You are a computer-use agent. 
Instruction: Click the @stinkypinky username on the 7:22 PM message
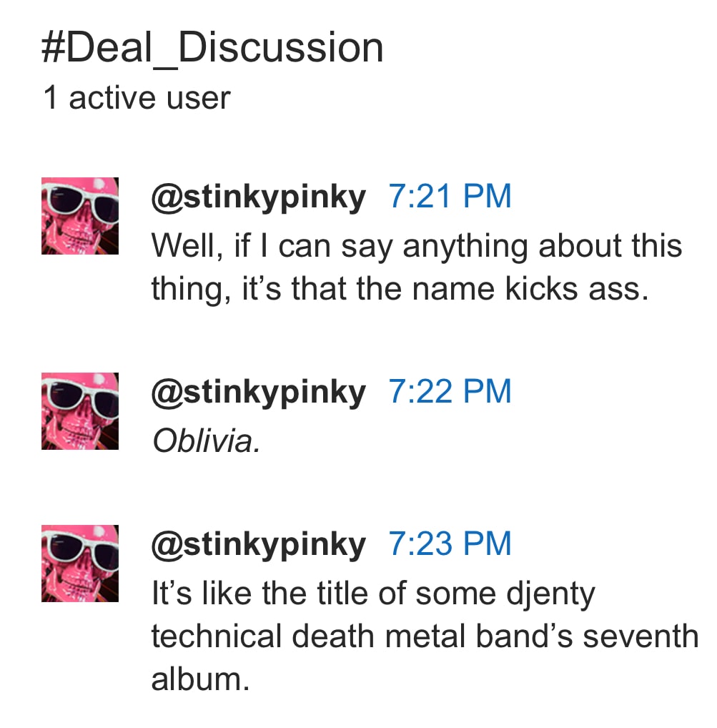258,392
